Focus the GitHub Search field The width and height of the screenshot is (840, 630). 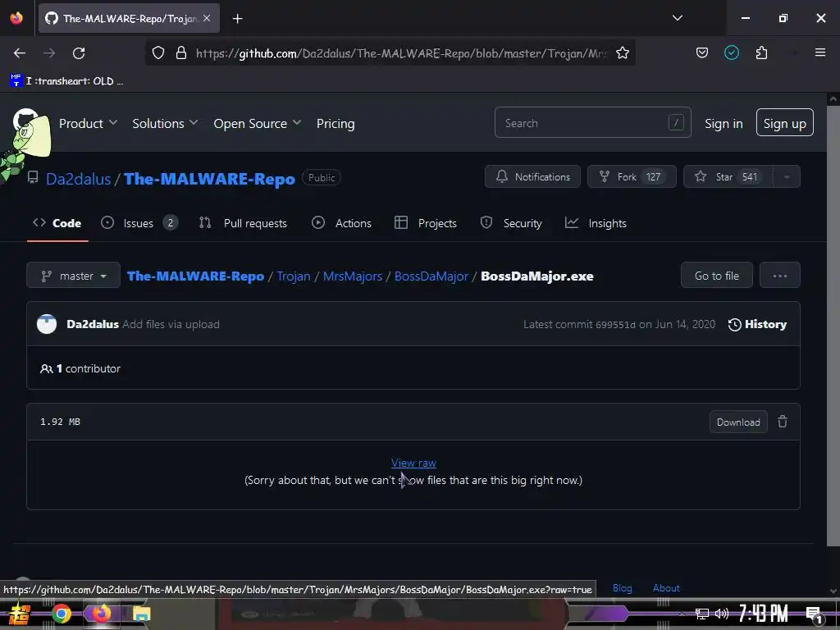tap(592, 123)
